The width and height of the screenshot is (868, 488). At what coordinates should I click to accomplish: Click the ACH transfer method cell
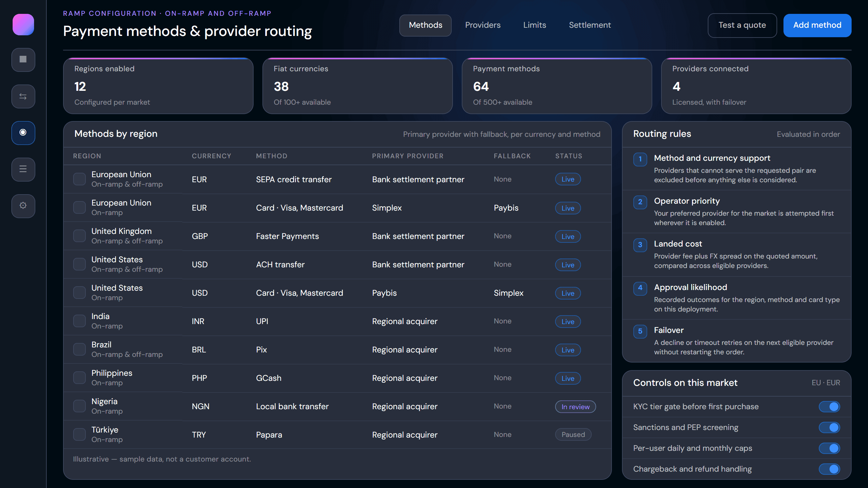coord(280,265)
